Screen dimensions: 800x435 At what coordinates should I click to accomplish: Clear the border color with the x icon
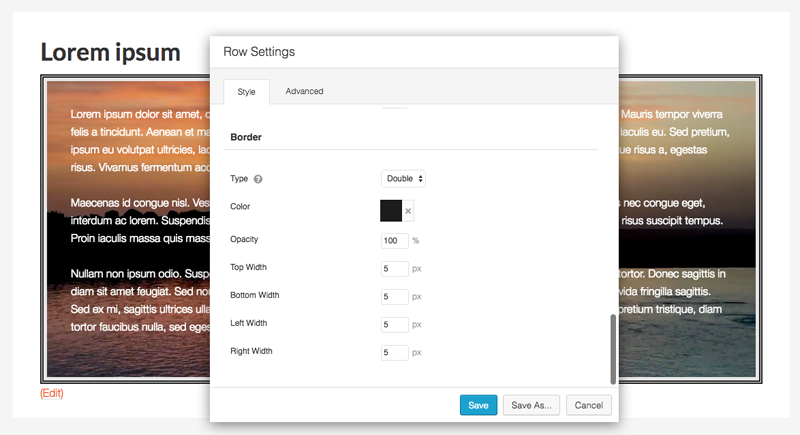[408, 211]
